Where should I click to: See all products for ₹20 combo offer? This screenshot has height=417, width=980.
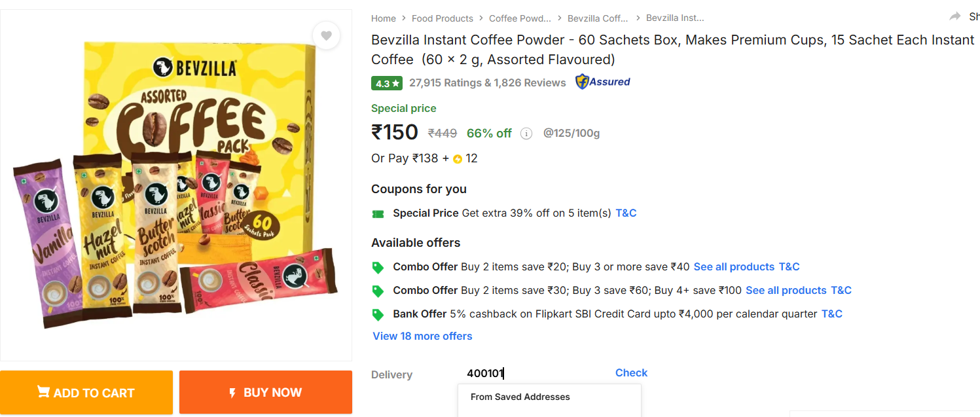click(734, 266)
